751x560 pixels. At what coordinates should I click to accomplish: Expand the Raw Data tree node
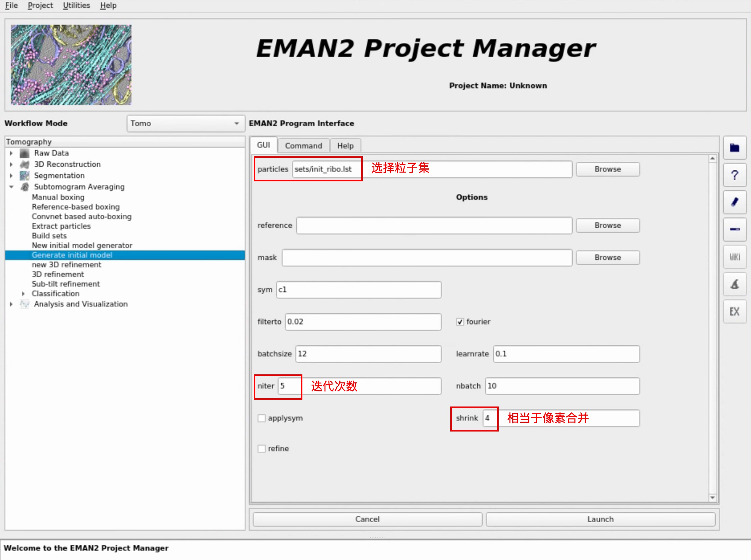click(x=11, y=153)
